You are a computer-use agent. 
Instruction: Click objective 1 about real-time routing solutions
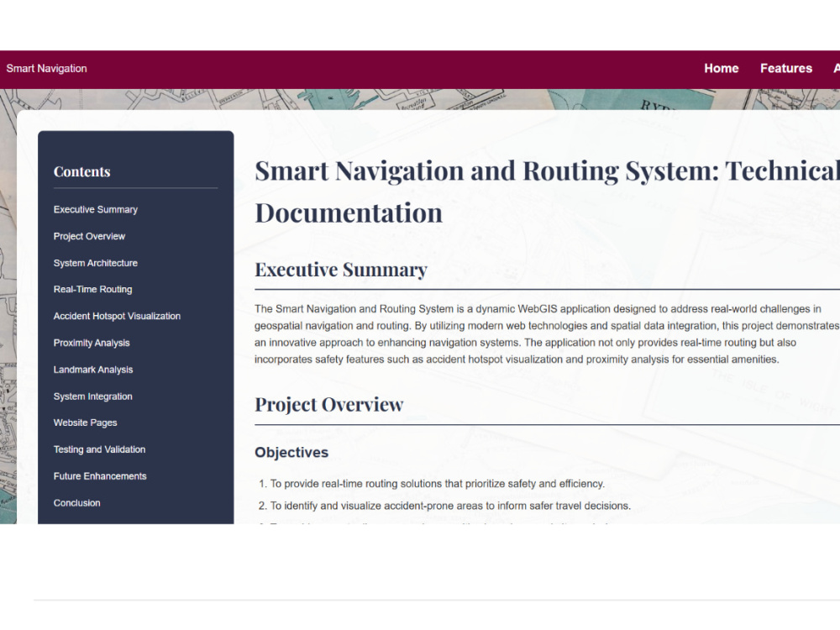(437, 484)
